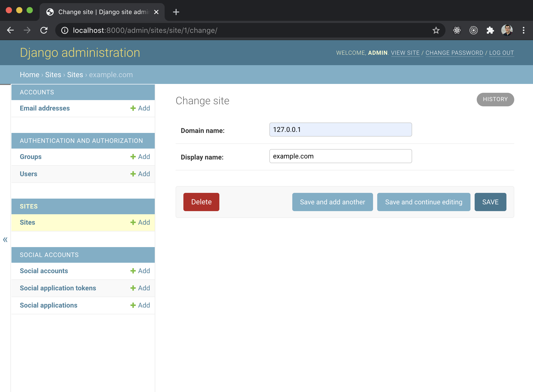Click into the Domain name field
Screen dimensions: 533x392
(340, 130)
